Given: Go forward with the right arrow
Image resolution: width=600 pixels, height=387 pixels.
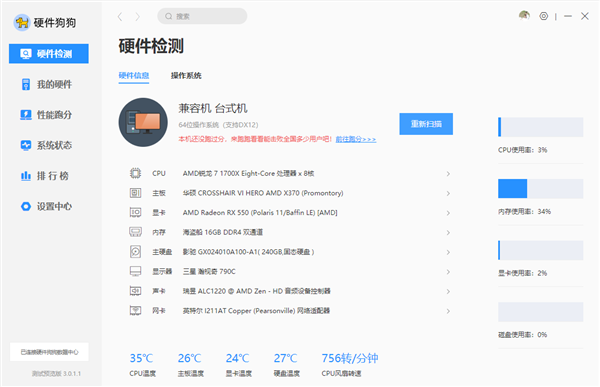Looking at the screenshot, I should [137, 16].
